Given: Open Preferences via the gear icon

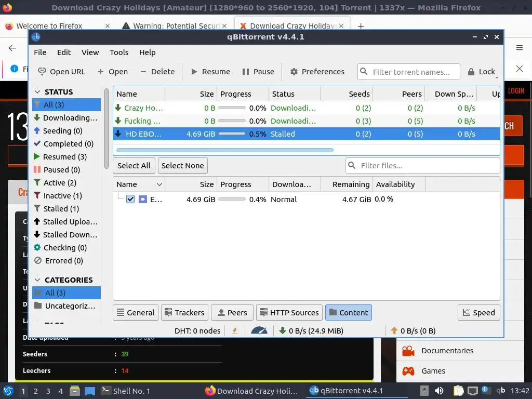Looking at the screenshot, I should point(294,72).
